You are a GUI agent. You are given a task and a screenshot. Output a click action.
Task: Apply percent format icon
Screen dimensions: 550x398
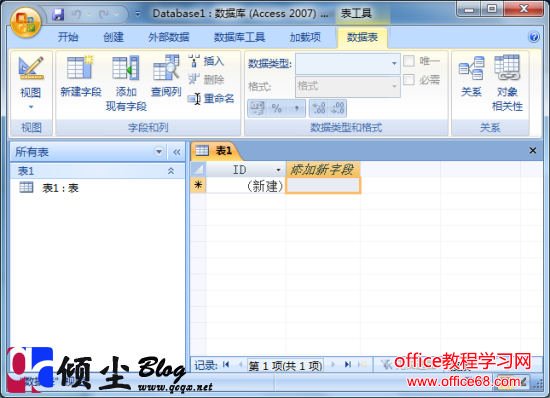(x=276, y=108)
